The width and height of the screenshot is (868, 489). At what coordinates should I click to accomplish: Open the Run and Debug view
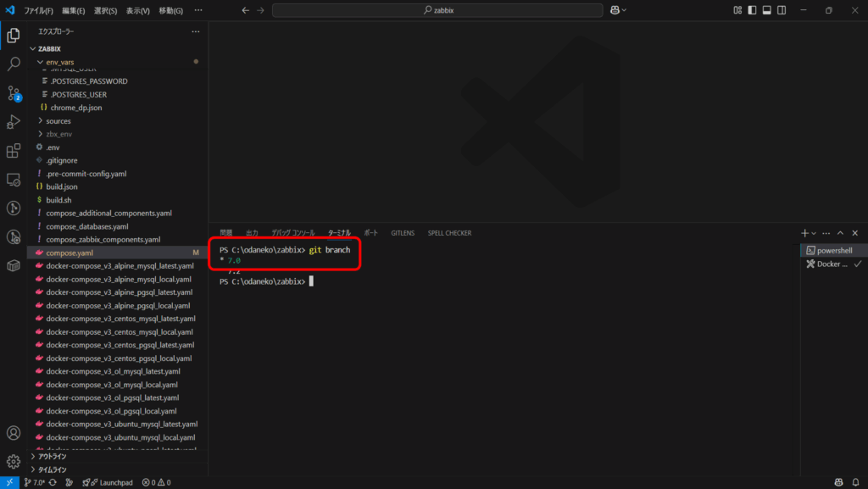tap(14, 122)
